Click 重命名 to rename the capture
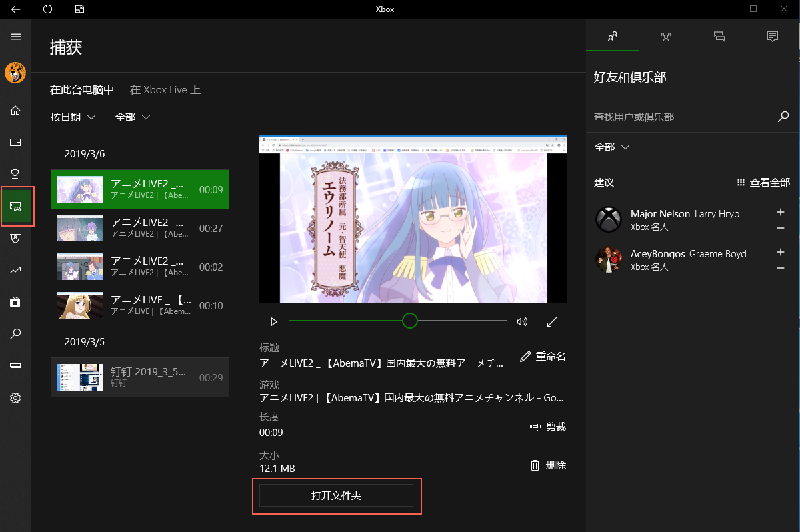Image resolution: width=800 pixels, height=532 pixels. pyautogui.click(x=543, y=357)
